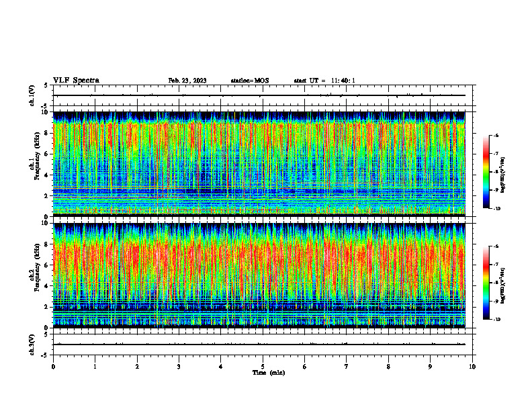Click the "ch.1(V)" waveform axis label
Image resolution: width=532 pixels, height=411 pixels.
pos(32,95)
